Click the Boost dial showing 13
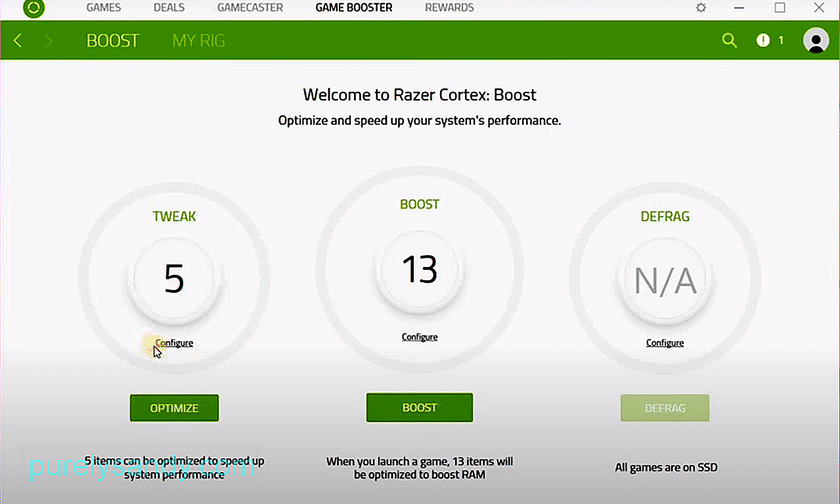This screenshot has width=840, height=504. (420, 270)
